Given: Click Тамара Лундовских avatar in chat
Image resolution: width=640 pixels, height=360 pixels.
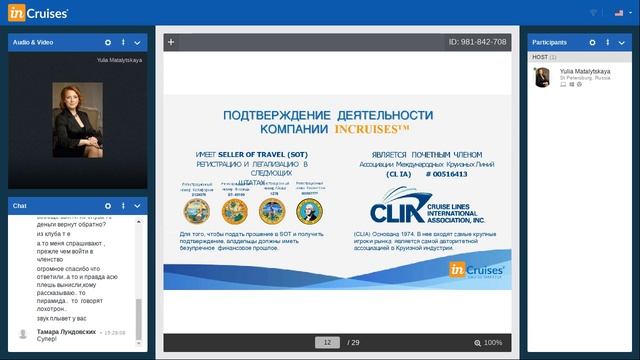Looking at the screenshot, I should 23,334.
